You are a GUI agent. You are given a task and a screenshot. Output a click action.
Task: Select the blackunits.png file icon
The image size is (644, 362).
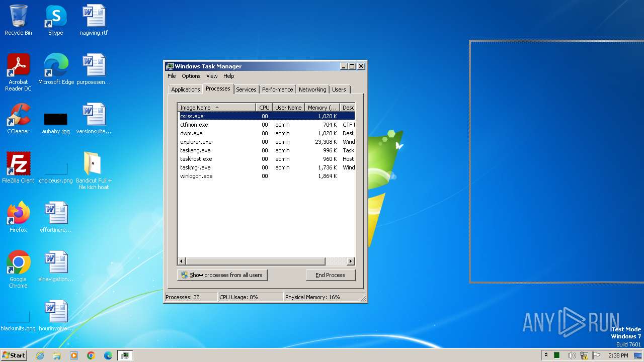pos(18,322)
